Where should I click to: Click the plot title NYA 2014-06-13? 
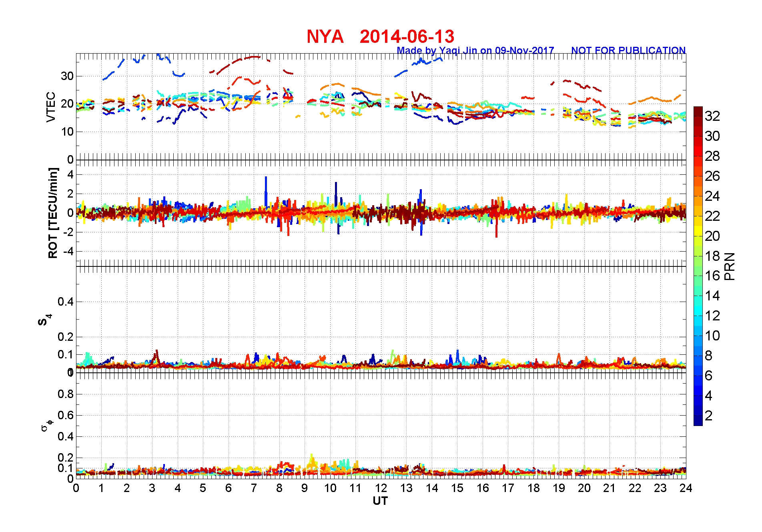(380, 37)
